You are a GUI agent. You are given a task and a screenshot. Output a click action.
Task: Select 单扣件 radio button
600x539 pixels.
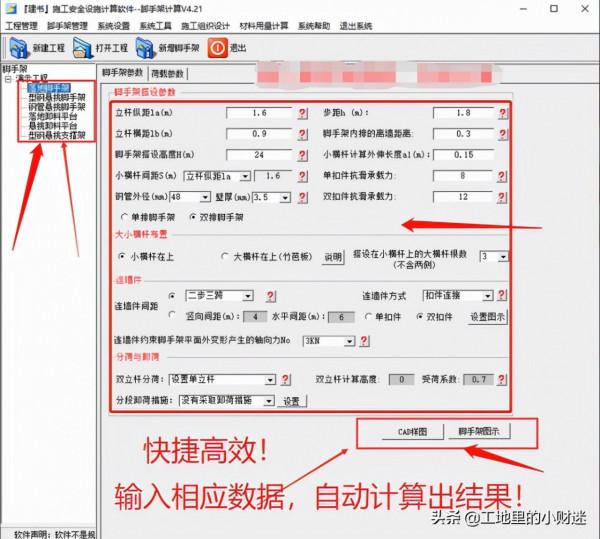[368, 316]
